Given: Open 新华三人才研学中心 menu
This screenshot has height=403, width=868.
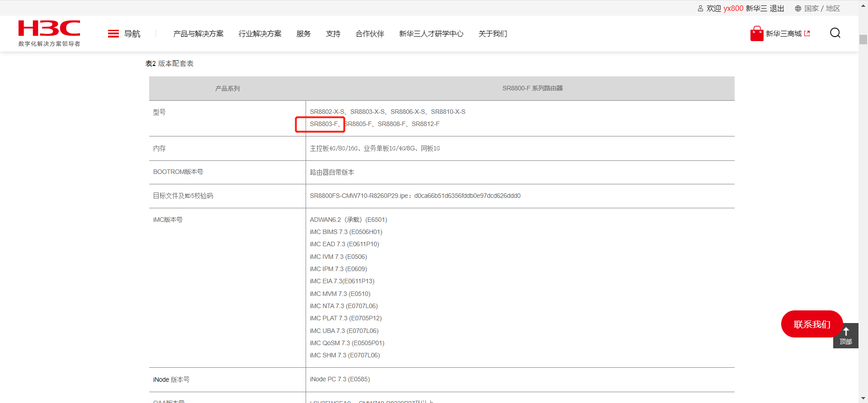Looking at the screenshot, I should coord(431,34).
